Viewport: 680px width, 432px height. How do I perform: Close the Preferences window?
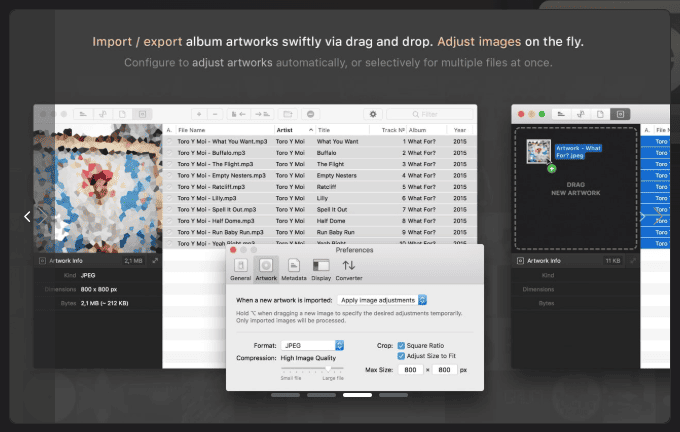tap(233, 250)
